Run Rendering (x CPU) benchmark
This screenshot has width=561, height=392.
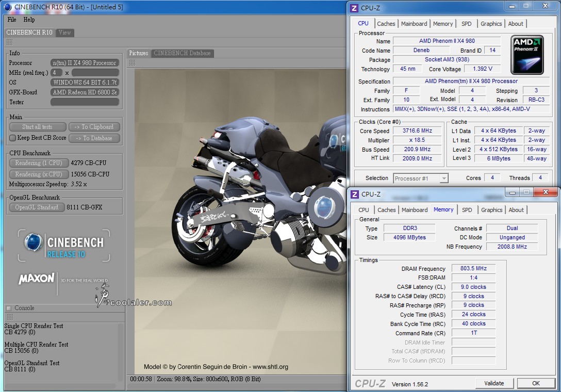pyautogui.click(x=39, y=174)
